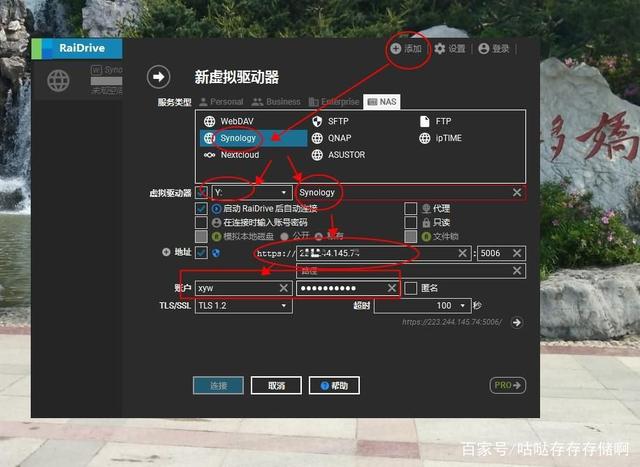The image size is (640, 467).
Task: Open 设置 settings gear
Action: tap(440, 49)
